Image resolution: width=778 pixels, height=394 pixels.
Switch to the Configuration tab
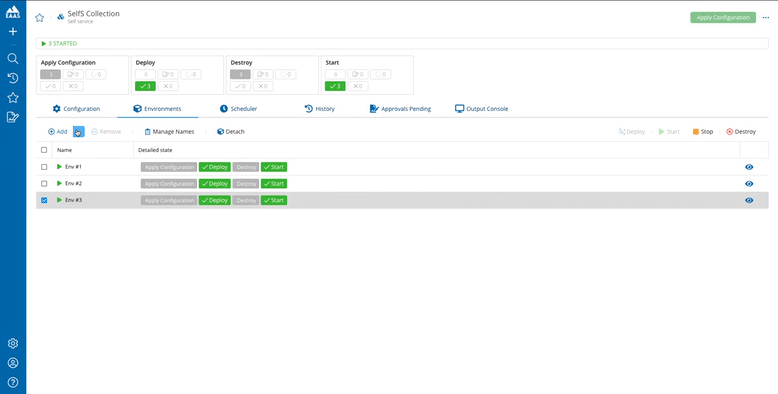pos(76,109)
